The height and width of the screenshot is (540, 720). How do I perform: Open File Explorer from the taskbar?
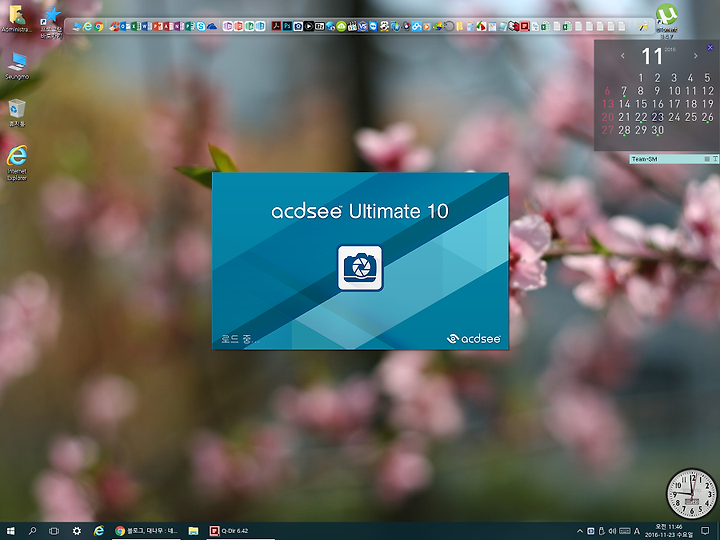pos(193,531)
